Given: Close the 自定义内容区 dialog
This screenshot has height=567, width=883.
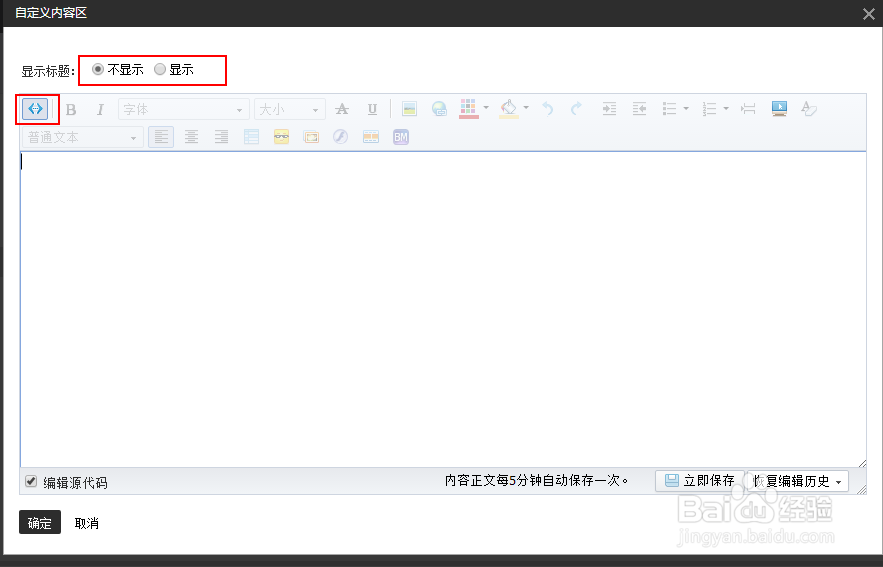Looking at the screenshot, I should coord(868,14).
